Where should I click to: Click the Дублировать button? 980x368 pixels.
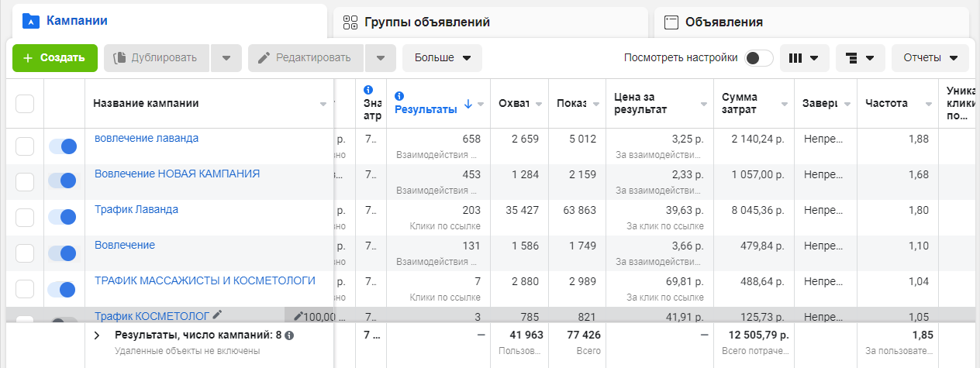coord(157,58)
